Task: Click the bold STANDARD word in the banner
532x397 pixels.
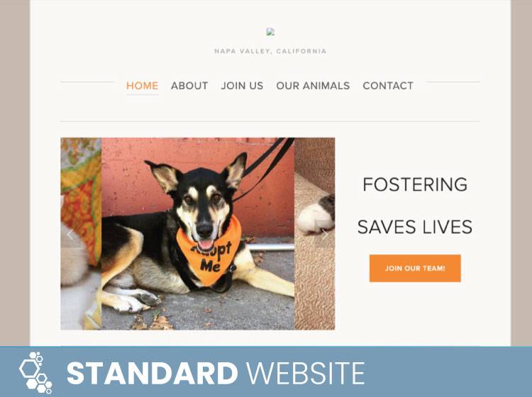Action: [152, 373]
